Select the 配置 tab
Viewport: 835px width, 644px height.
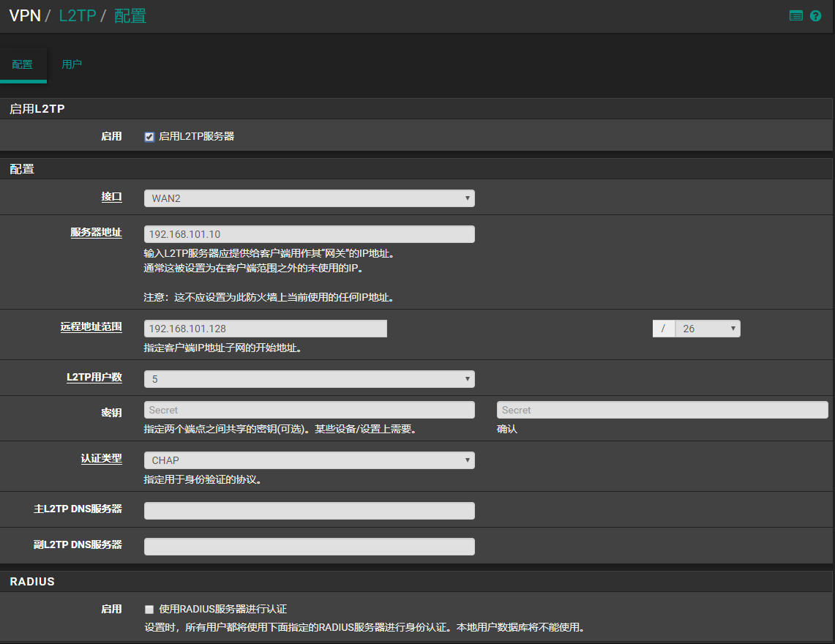click(23, 64)
